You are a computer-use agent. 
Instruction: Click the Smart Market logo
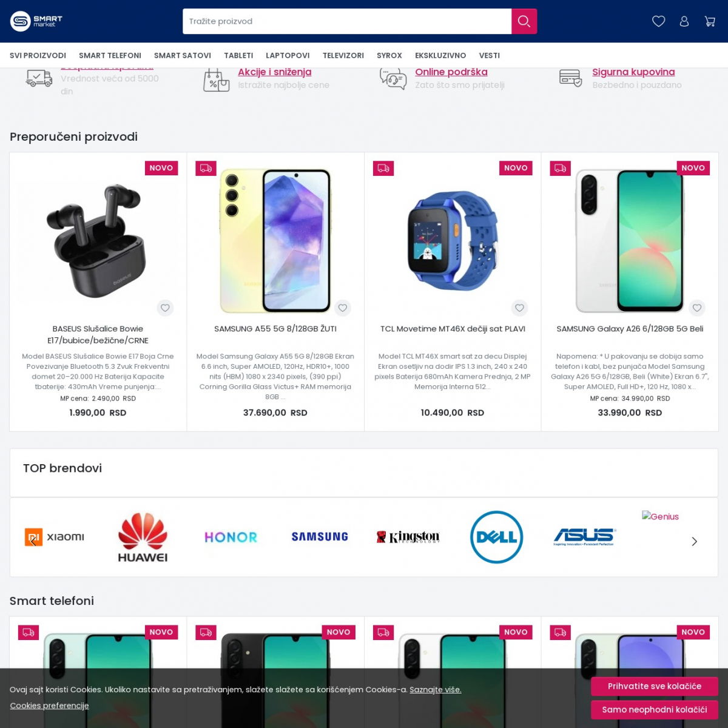coord(36,21)
